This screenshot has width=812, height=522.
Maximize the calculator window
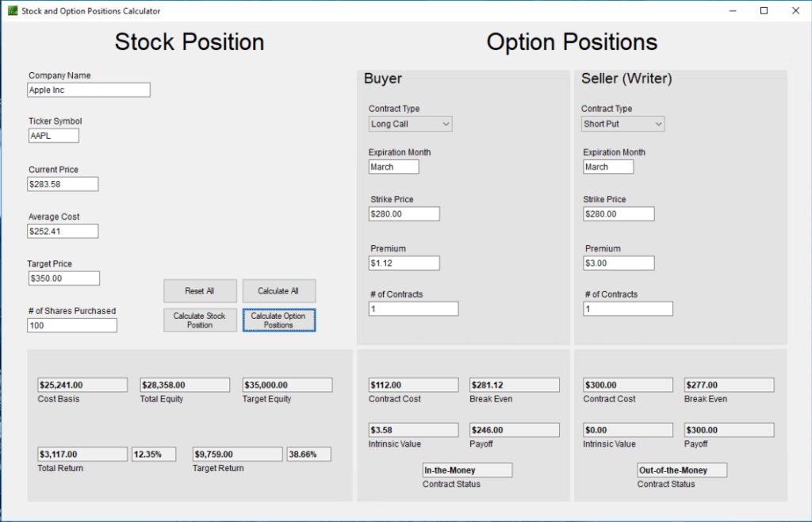point(764,11)
